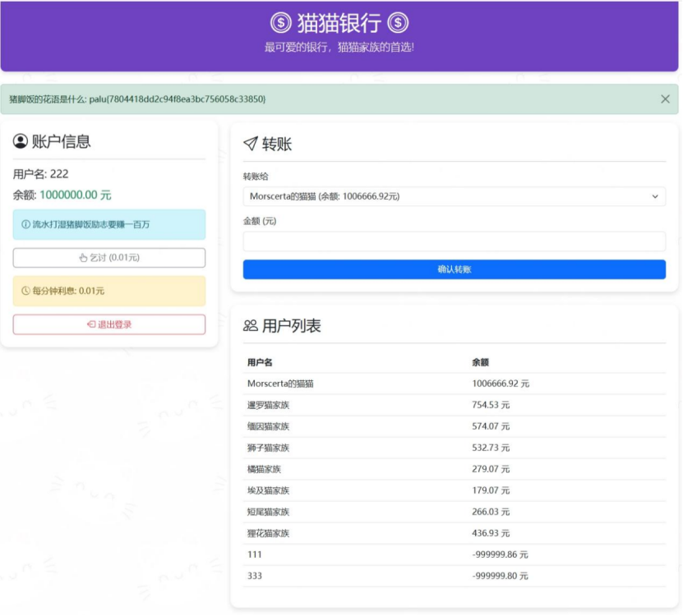Click the 余额 column header in table
This screenshot has height=616, width=683.
480,362
